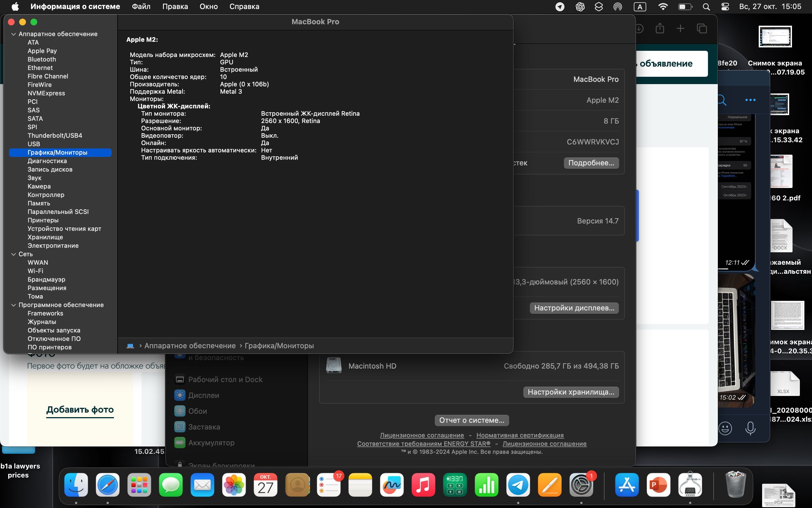Select Графика/Мониторы in the sidebar
Viewport: 812px width, 508px height.
click(x=60, y=152)
